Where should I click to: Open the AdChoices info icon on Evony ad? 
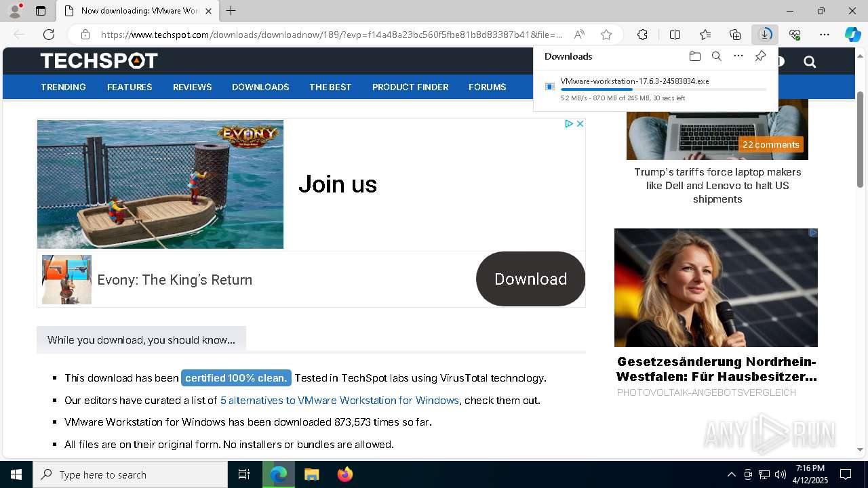click(570, 123)
